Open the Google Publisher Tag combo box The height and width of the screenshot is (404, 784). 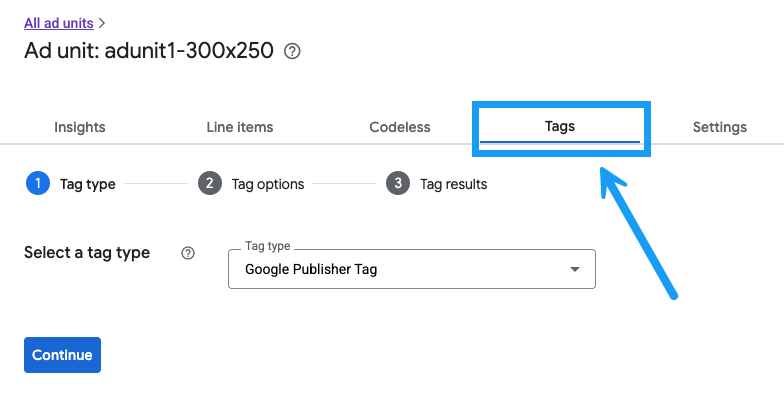[x=412, y=269]
